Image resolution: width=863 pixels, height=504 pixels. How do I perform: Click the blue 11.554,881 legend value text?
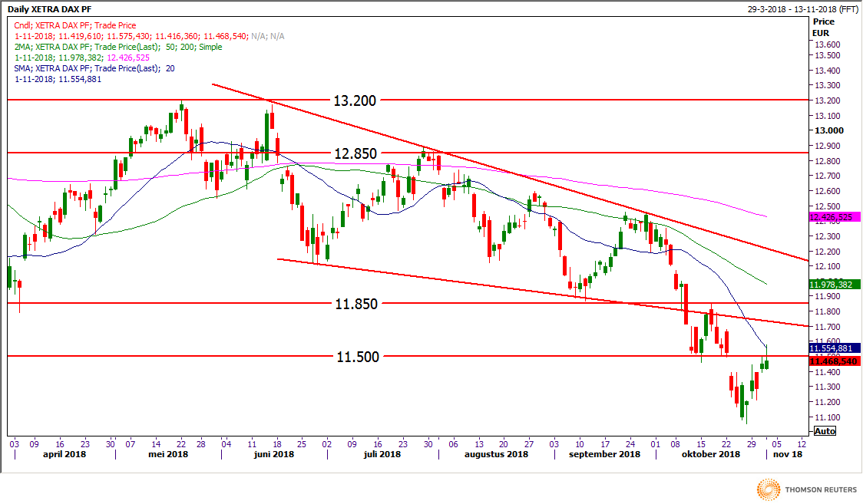coord(81,79)
